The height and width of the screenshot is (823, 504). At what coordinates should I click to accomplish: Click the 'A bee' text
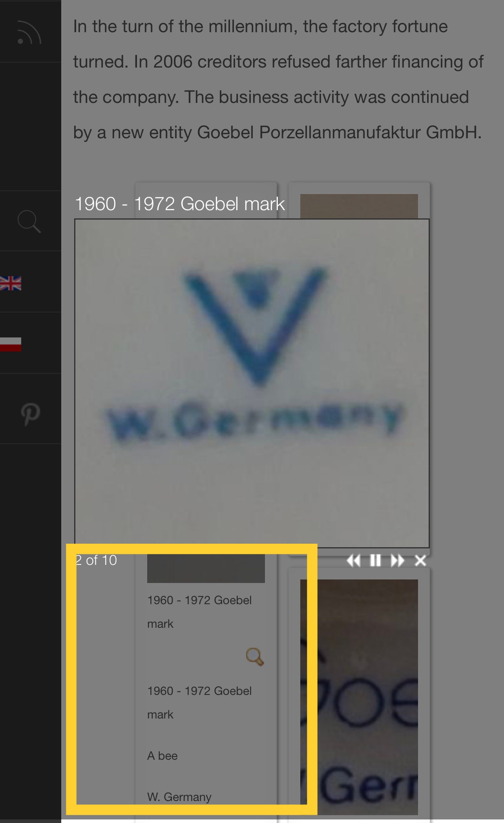pyautogui.click(x=162, y=756)
